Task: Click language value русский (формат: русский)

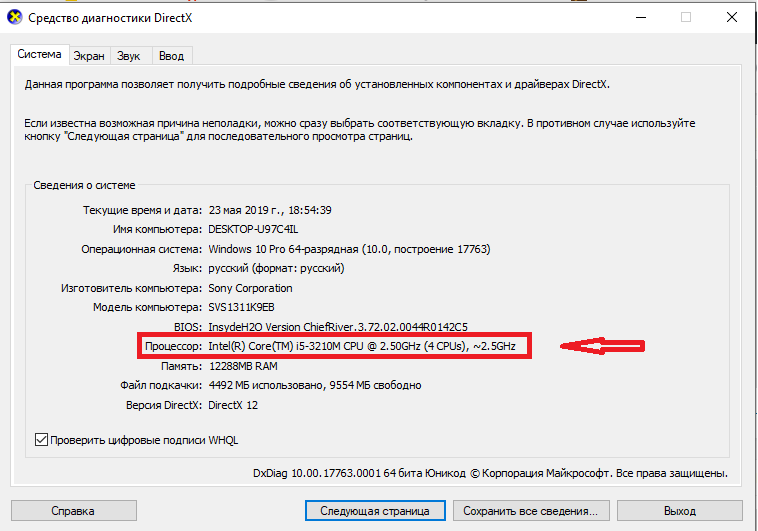Action: click(x=277, y=268)
